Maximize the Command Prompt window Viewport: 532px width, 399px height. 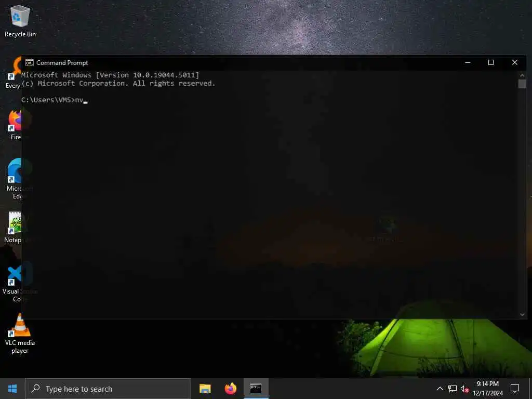[x=491, y=62]
